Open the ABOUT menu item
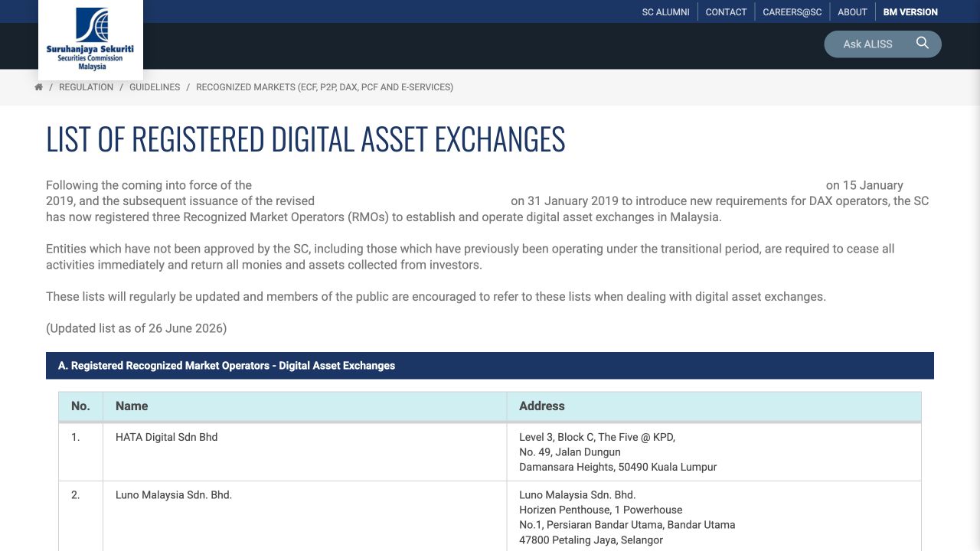The image size is (980, 551). pos(852,11)
